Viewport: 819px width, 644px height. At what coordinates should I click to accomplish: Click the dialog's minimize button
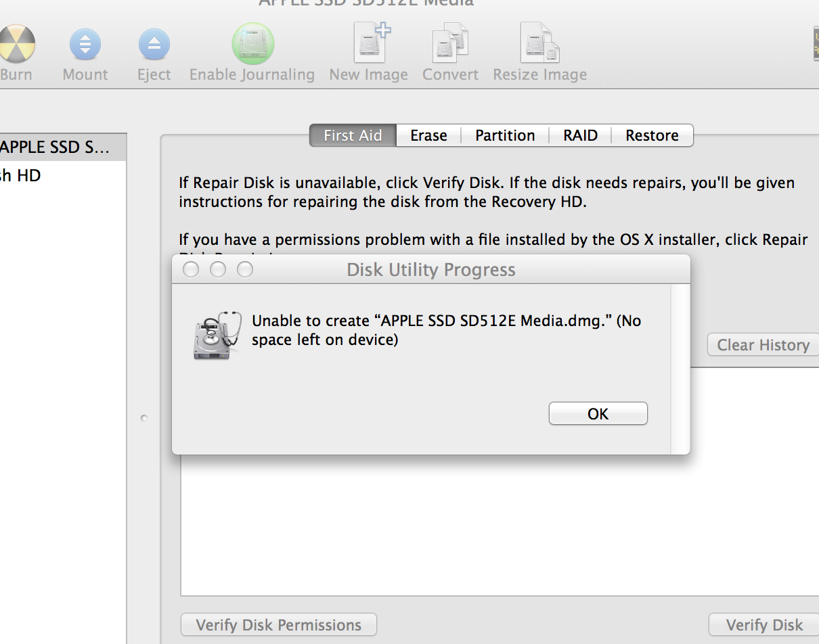click(218, 270)
